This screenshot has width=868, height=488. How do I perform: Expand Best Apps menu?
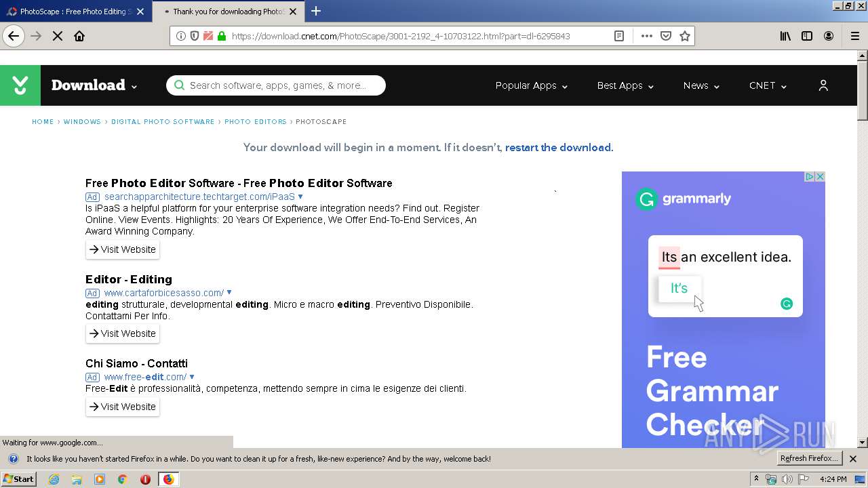click(625, 85)
